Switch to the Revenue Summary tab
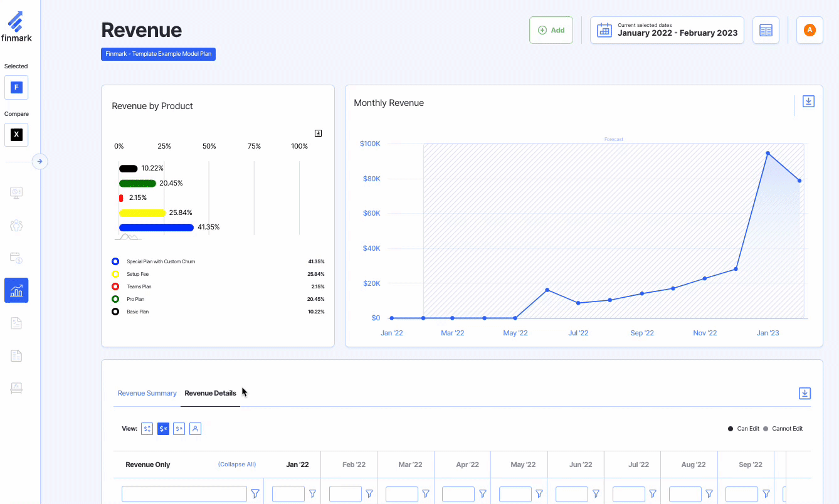The width and height of the screenshot is (839, 504). tap(147, 393)
